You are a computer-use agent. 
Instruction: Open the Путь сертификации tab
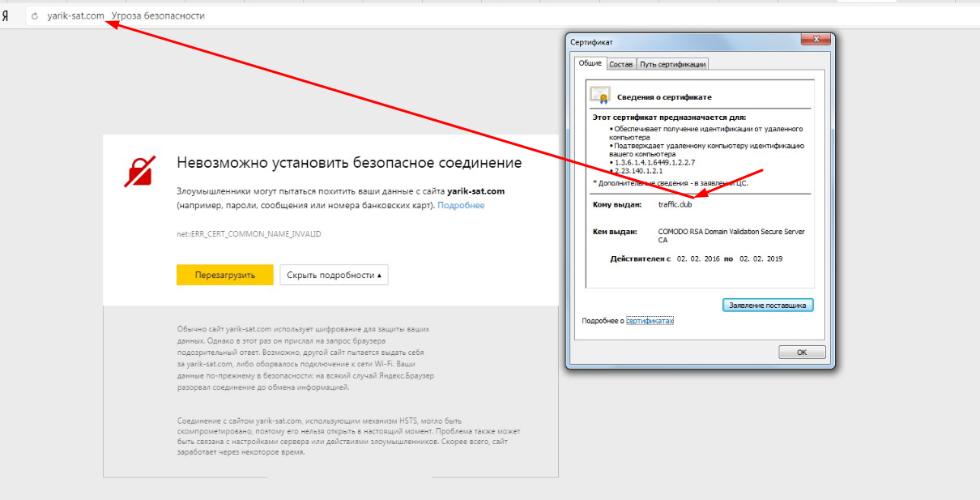[x=672, y=64]
